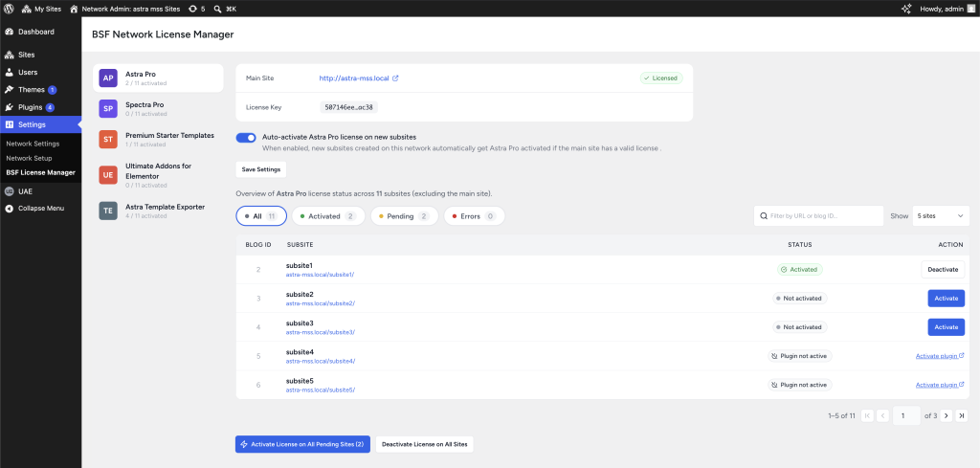980x468 pixels.
Task: Select Astra Pro product AP icon
Action: [108, 78]
